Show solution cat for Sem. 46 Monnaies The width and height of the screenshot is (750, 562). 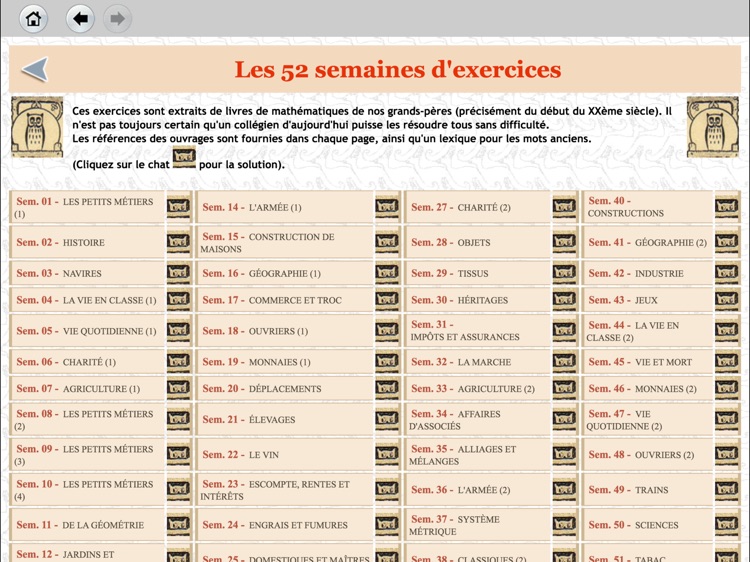point(727,388)
